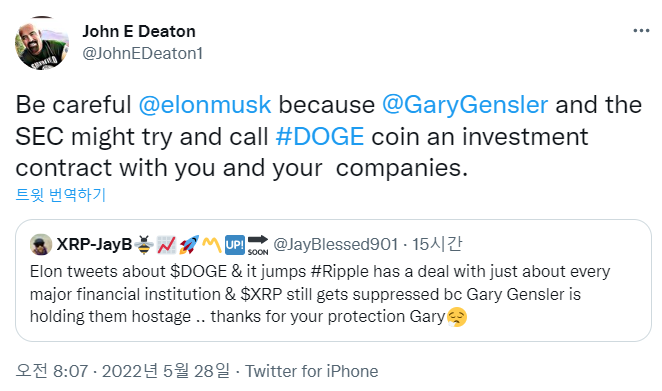Image resolution: width=662 pixels, height=391 pixels.
Task: Open the @GaryGensler mention
Action: pos(465,105)
